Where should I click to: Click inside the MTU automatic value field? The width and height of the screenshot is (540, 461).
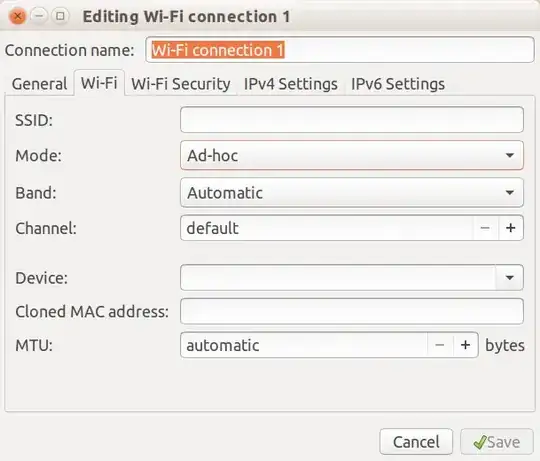point(304,345)
